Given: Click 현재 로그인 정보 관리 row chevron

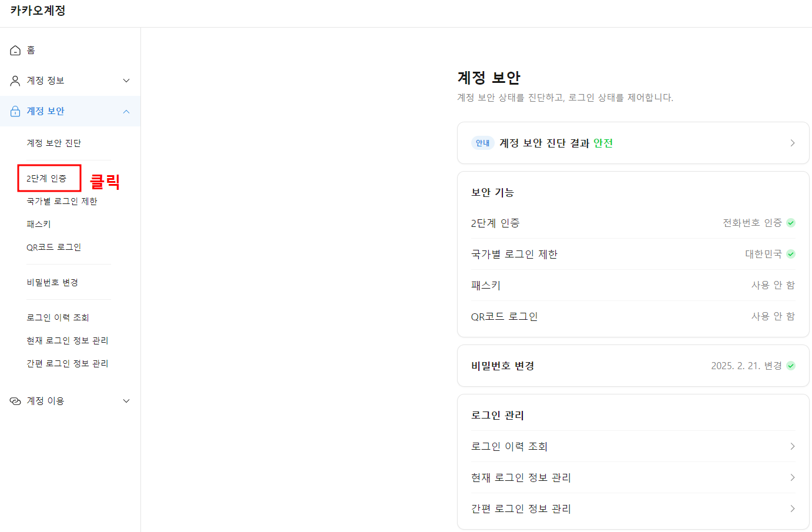Looking at the screenshot, I should pos(792,477).
